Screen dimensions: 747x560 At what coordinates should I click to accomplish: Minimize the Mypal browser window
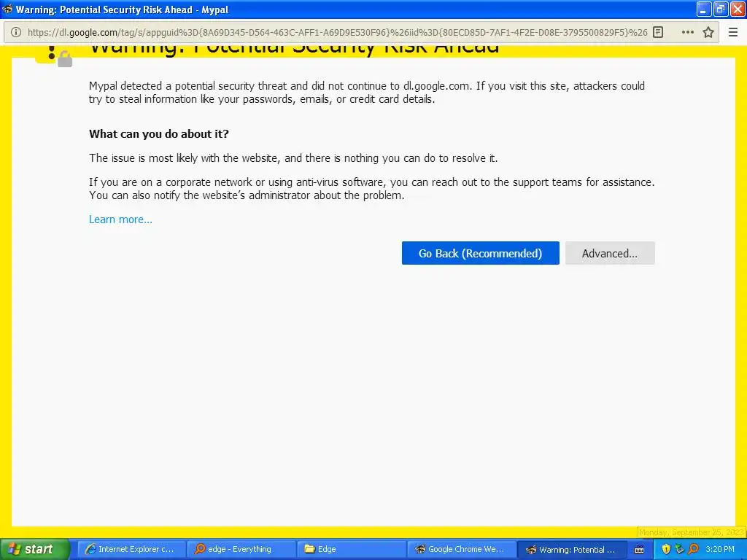[704, 9]
